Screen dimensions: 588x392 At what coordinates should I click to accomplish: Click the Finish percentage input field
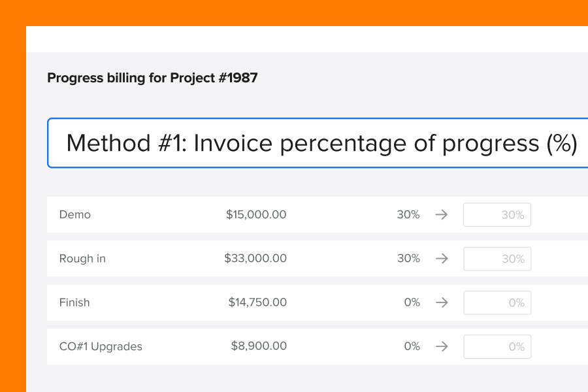pyautogui.click(x=497, y=302)
